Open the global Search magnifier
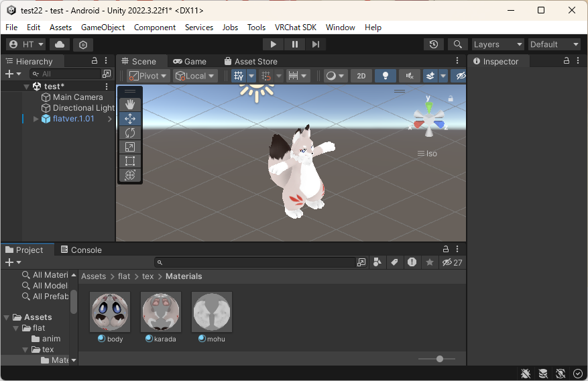 tap(457, 45)
